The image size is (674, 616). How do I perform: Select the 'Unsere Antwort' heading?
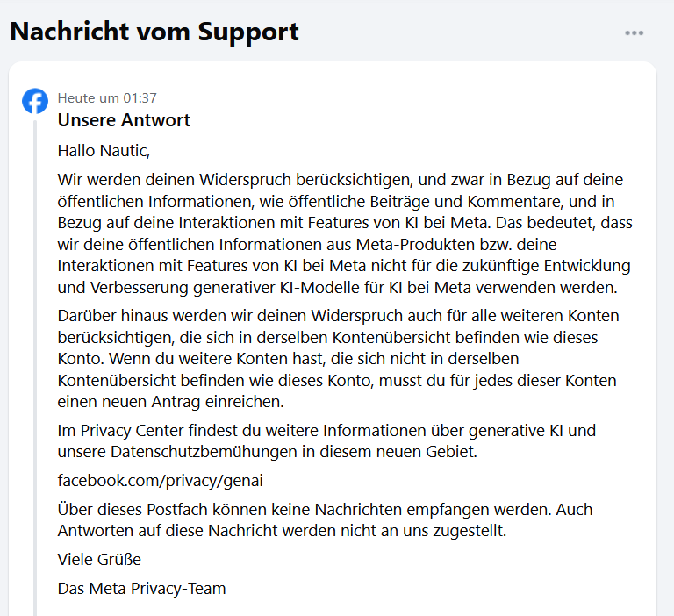pos(124,120)
